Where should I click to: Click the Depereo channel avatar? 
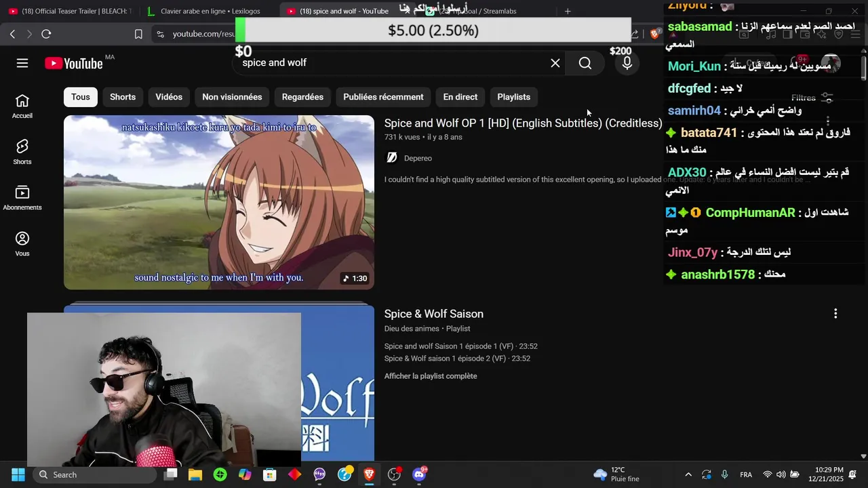[392, 158]
